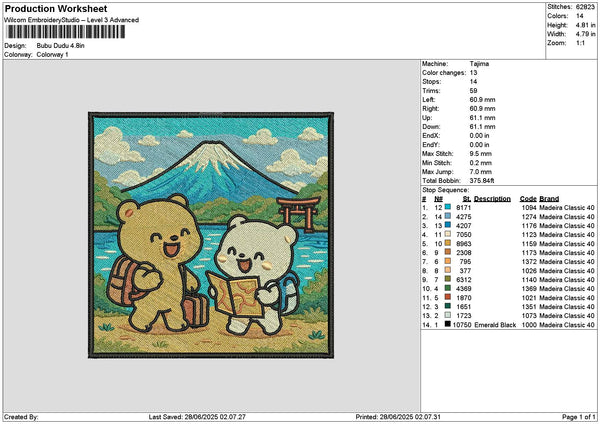Click the Color changes value 13
Viewport: 600px width, 424px height.
click(473, 73)
